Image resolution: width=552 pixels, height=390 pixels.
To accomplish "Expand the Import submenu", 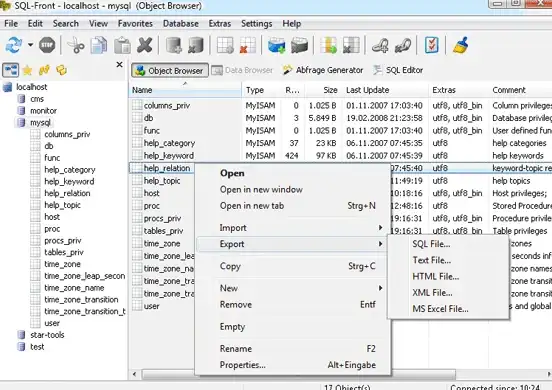I will pos(293,228).
